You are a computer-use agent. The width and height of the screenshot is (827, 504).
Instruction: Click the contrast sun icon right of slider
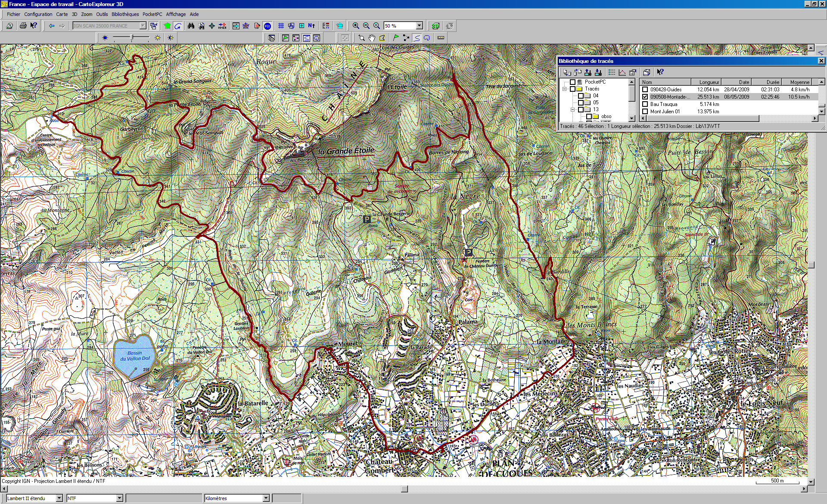171,38
